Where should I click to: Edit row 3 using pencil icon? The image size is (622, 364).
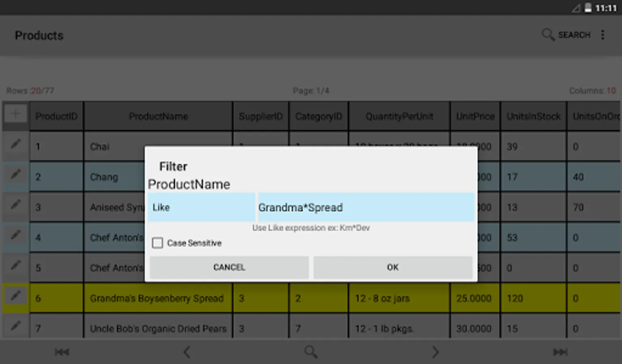(x=16, y=204)
